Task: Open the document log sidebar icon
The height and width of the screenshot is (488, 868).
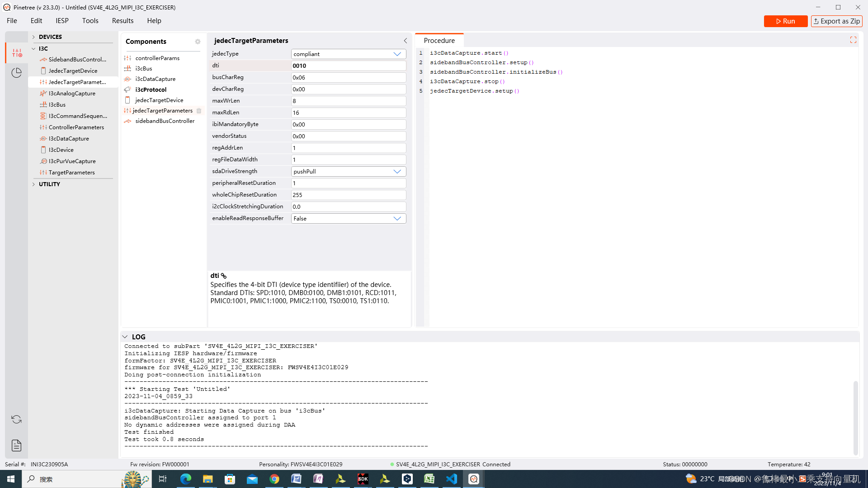Action: point(17,446)
